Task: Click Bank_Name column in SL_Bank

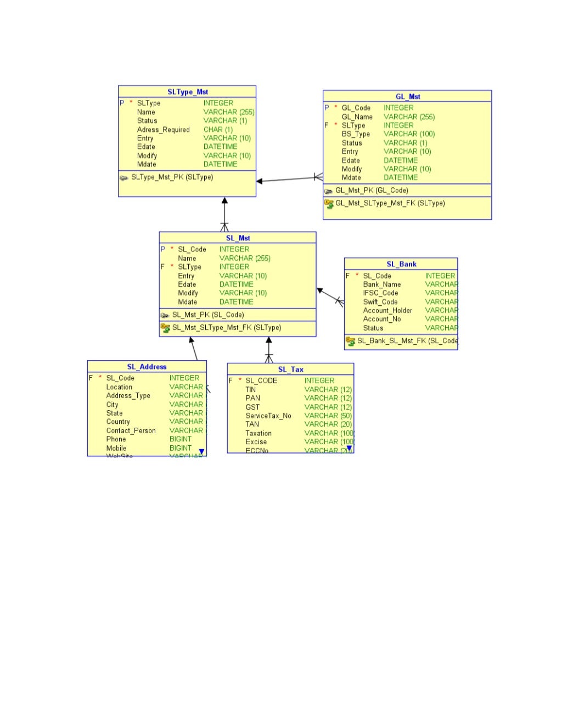Action: pos(382,285)
